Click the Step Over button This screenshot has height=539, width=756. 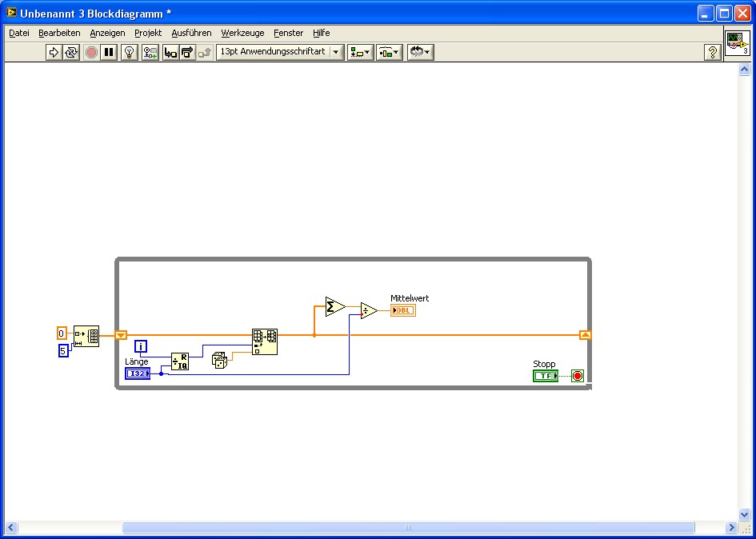click(187, 52)
